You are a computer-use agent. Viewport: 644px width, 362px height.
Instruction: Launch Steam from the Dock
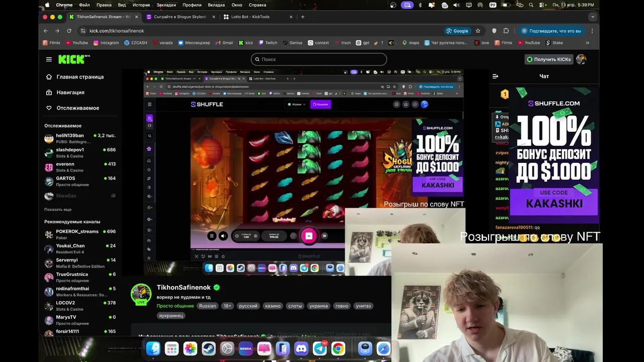coord(209,348)
